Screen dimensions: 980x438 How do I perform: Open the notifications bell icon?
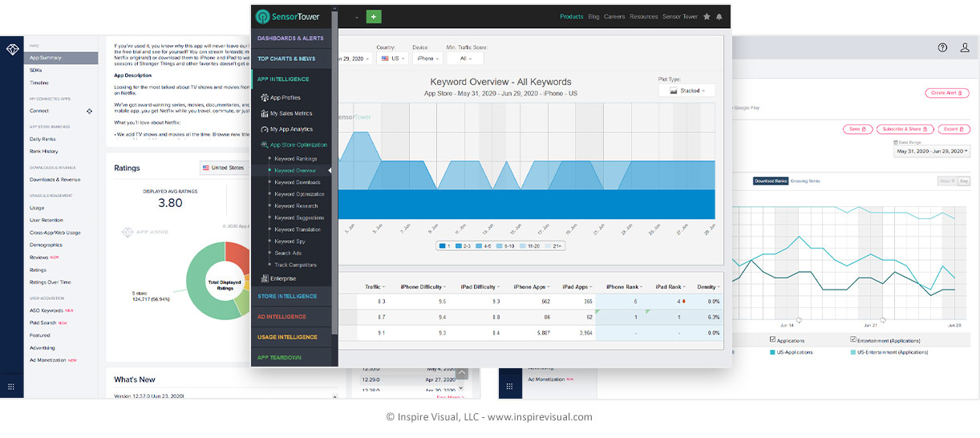[x=719, y=16]
